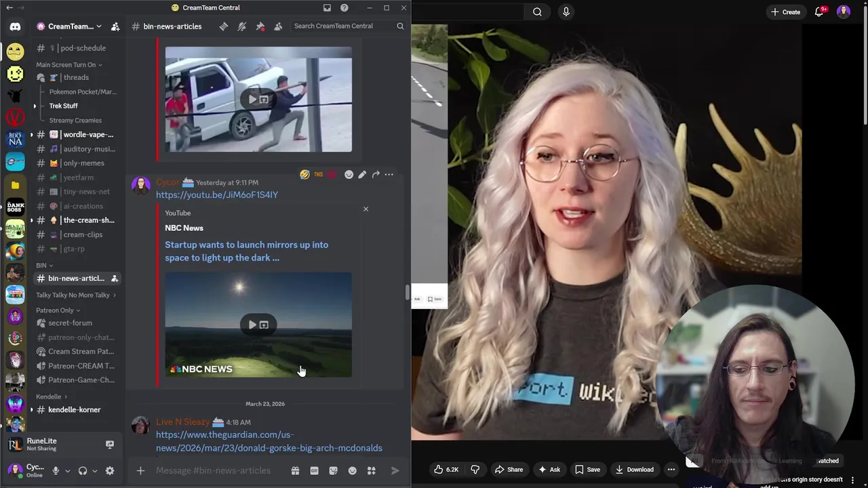Collapse Patreon Only category
Screen dimensions: 868x488
click(58, 310)
